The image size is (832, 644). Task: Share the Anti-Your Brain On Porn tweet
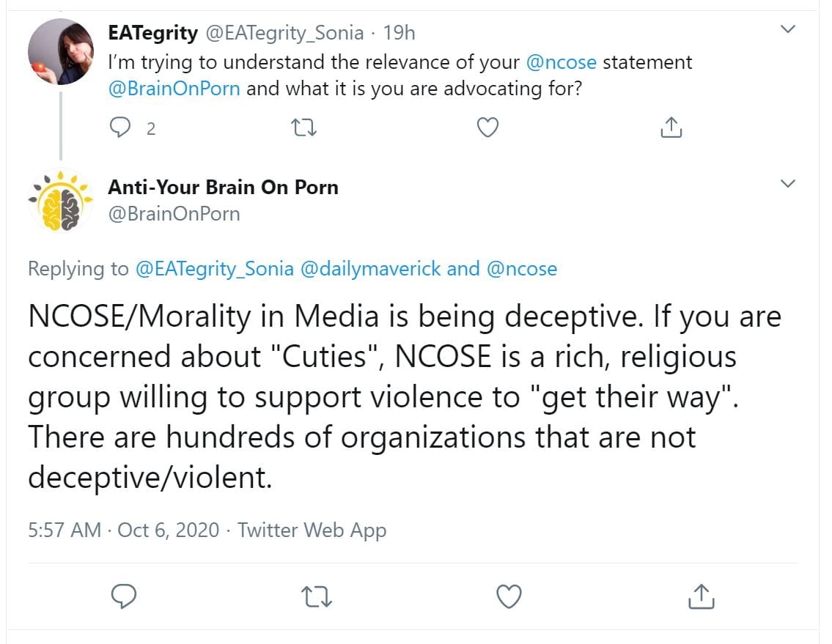coord(701,596)
